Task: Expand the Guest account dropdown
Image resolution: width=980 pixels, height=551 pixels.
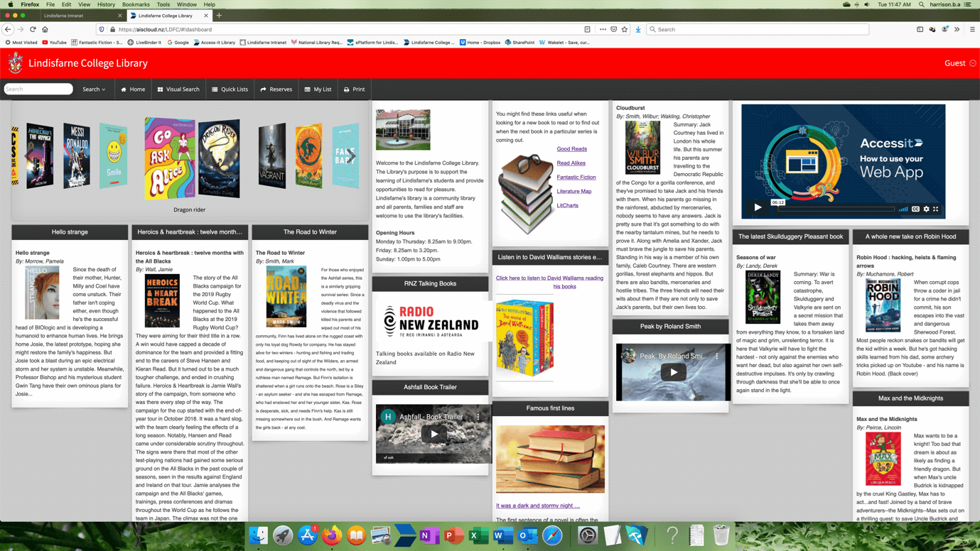Action: pyautogui.click(x=959, y=63)
